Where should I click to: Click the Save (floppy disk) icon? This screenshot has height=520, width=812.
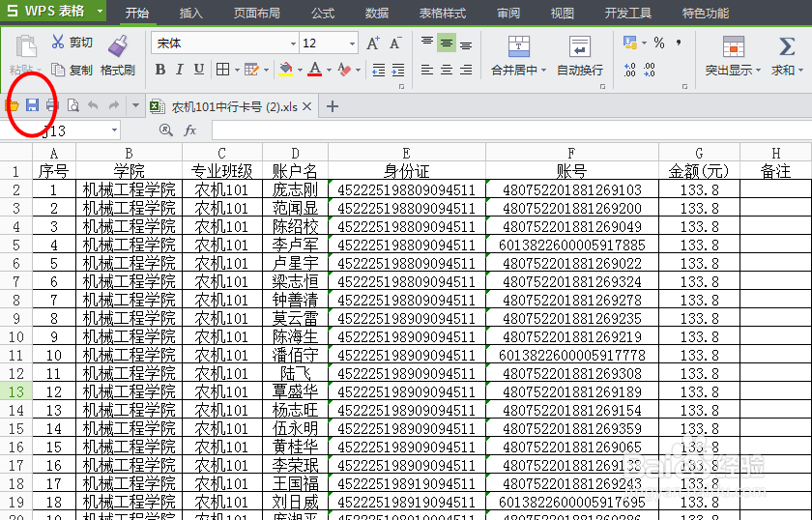32,105
